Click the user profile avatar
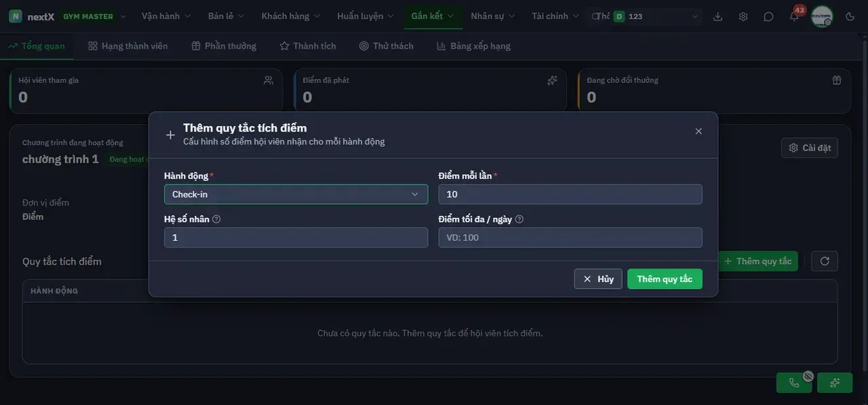 (x=822, y=16)
